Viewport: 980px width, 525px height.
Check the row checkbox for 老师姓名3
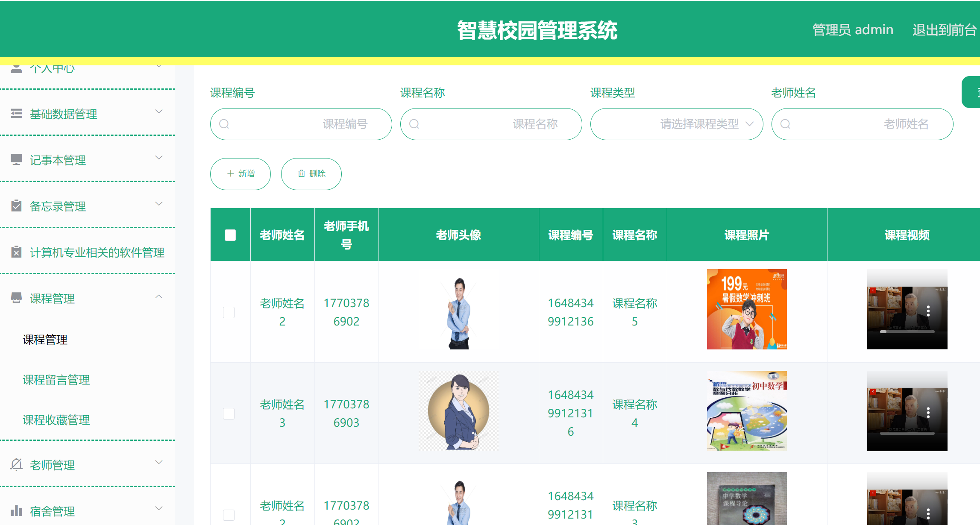click(x=229, y=414)
